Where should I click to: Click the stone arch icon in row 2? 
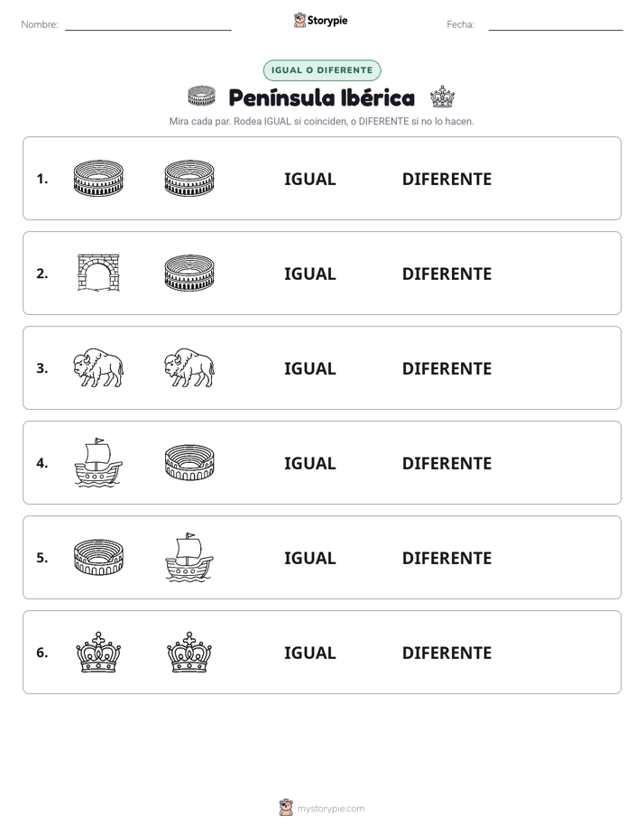(98, 273)
